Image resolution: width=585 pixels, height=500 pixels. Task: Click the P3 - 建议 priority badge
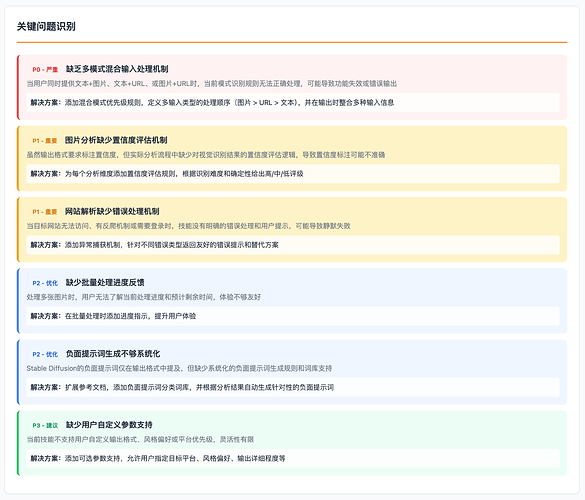[x=45, y=426]
